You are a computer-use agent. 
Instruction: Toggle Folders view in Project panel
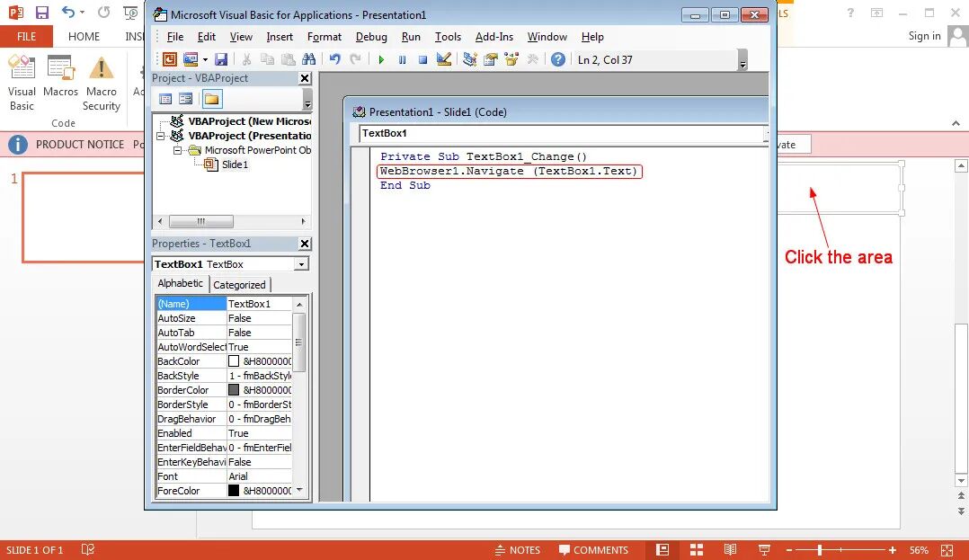(212, 99)
